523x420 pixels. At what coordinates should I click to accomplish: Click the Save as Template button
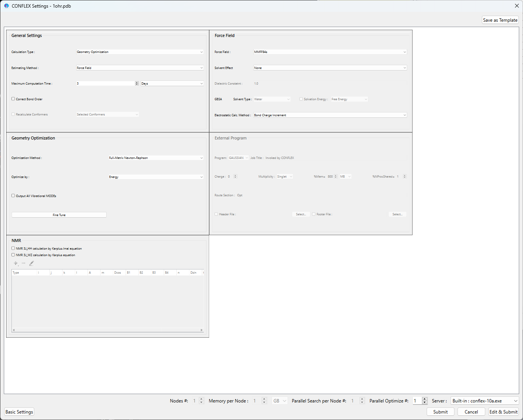pos(500,20)
